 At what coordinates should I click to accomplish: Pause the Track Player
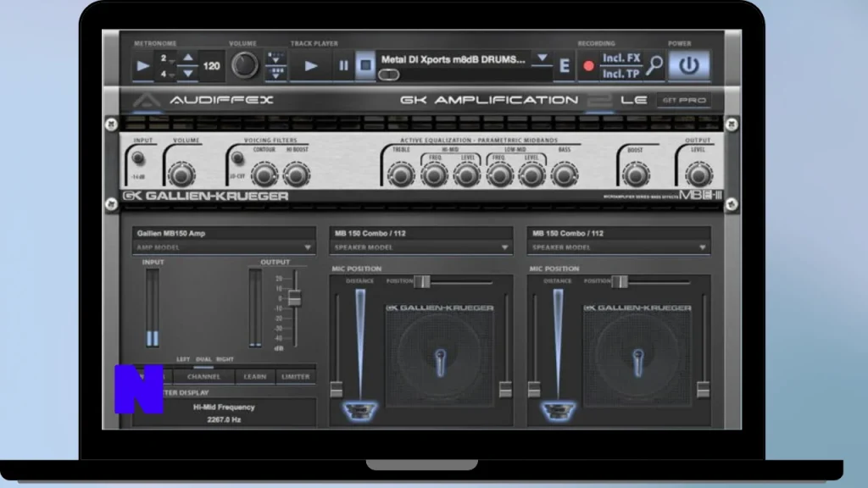[343, 65]
